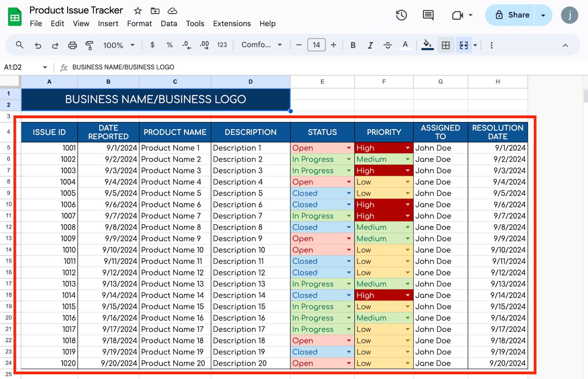Open the zoom level 100% dropdown
The image size is (588, 379).
[x=119, y=45]
